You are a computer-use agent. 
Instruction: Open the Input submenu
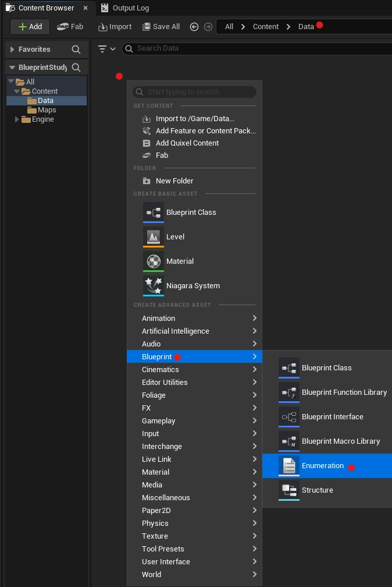[194, 433]
